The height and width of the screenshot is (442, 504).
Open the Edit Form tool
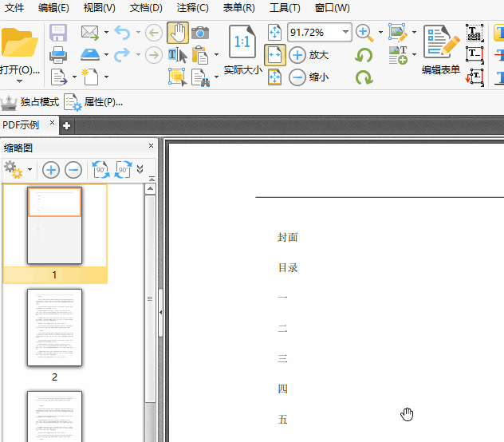pos(441,49)
